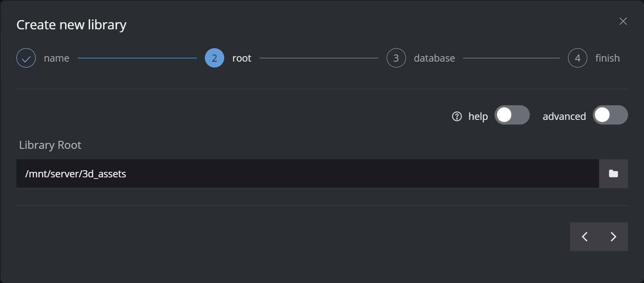Viewport: 644px width, 283px height.
Task: Advance to the next wizard step arrow
Action: (613, 237)
